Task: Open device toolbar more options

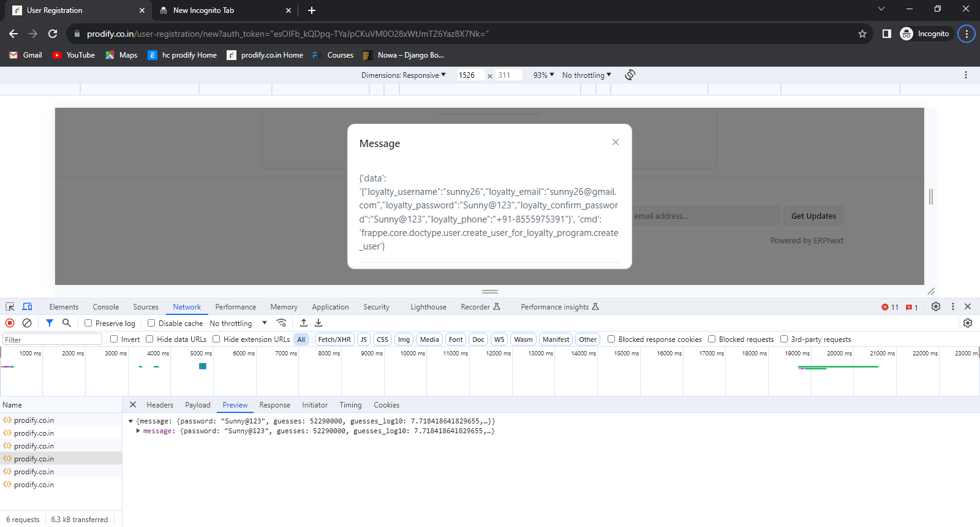Action: click(966, 75)
